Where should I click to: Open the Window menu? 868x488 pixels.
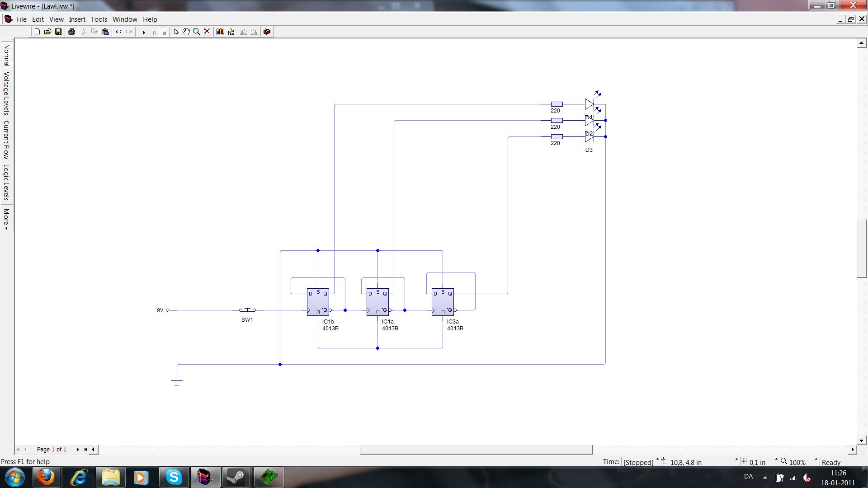tap(125, 19)
